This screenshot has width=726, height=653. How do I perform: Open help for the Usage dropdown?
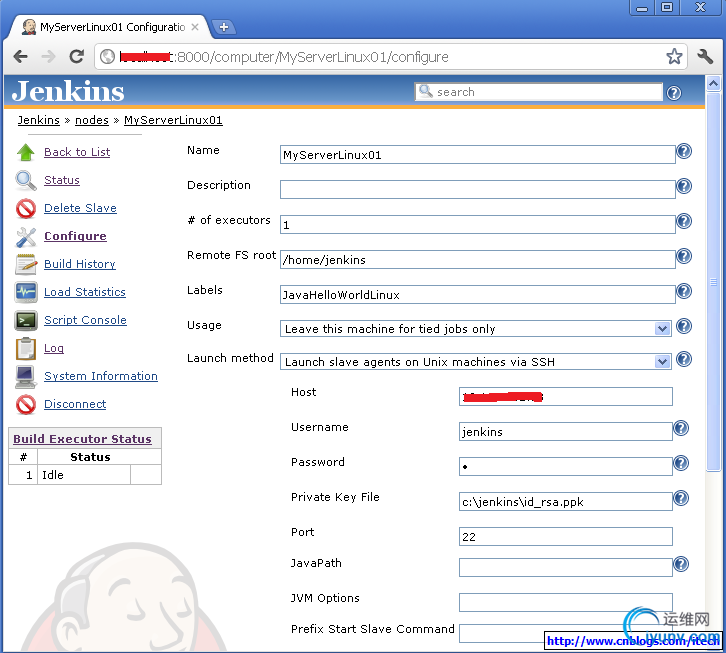[x=684, y=326]
